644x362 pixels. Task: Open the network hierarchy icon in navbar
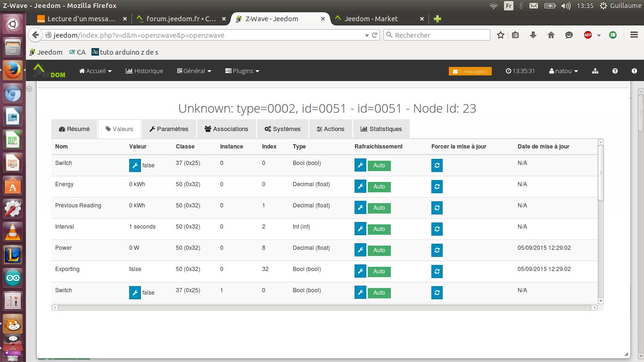coord(595,71)
